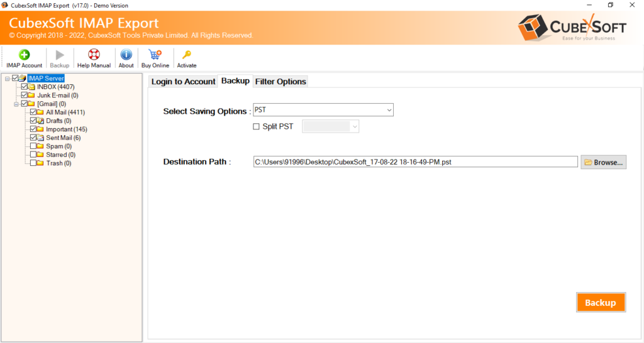Click the INBOX folder icon
Viewport: 644px width, 343px height.
click(x=31, y=87)
